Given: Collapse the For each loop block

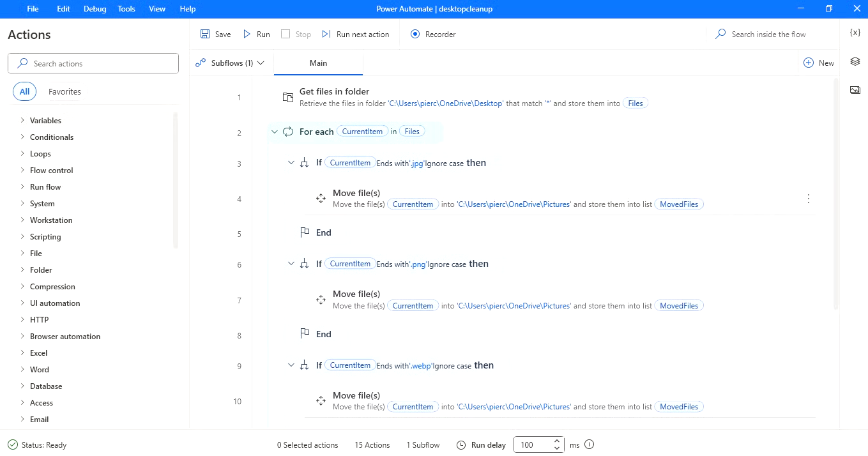Looking at the screenshot, I should click(x=275, y=132).
